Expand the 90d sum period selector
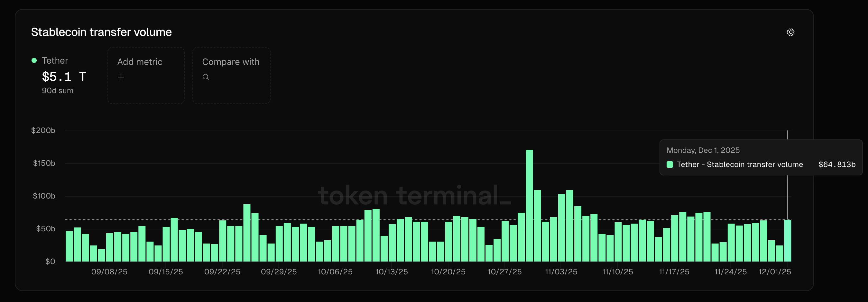 coord(58,90)
